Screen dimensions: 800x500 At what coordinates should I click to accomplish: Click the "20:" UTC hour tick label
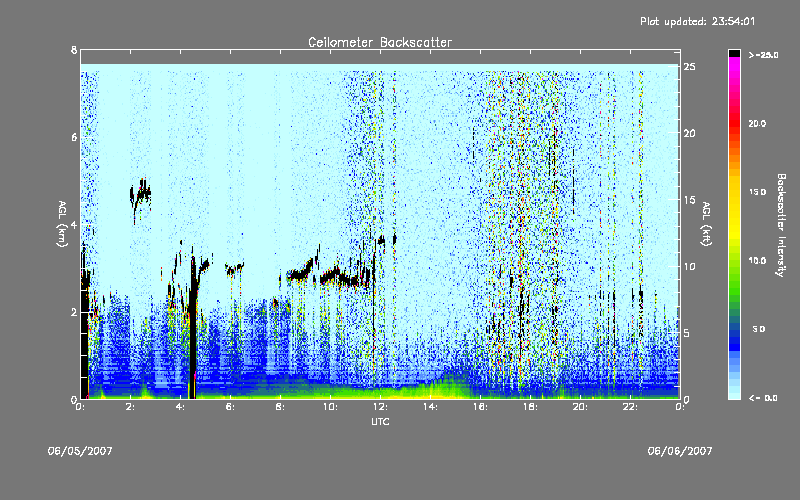580,407
